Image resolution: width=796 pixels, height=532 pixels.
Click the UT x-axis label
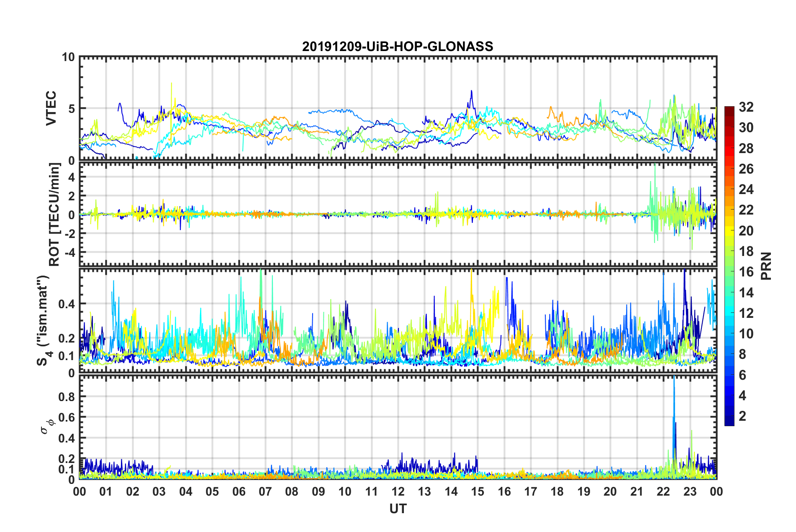click(x=398, y=509)
